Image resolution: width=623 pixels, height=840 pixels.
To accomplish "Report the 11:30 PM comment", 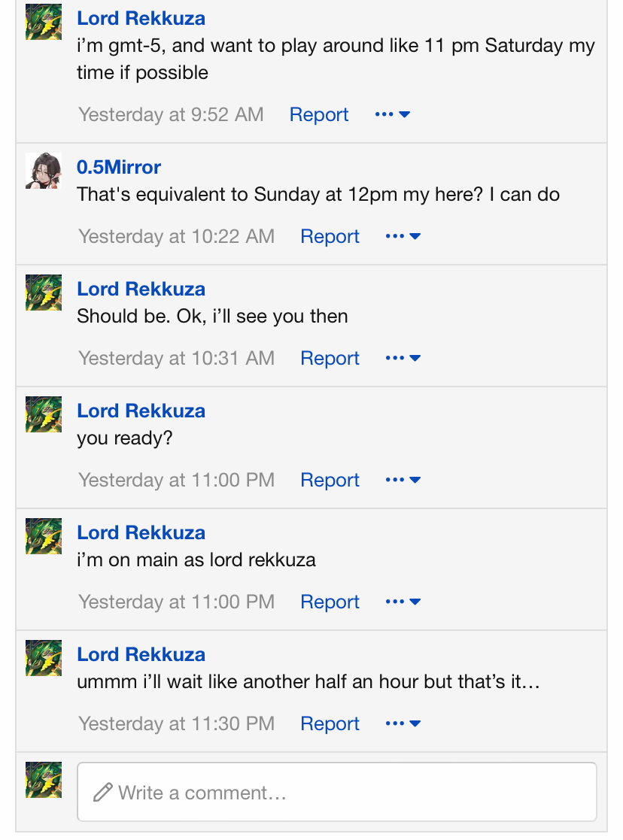I will tap(330, 724).
